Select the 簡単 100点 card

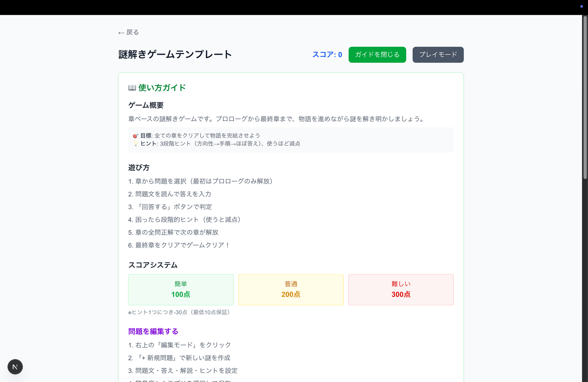coord(181,289)
